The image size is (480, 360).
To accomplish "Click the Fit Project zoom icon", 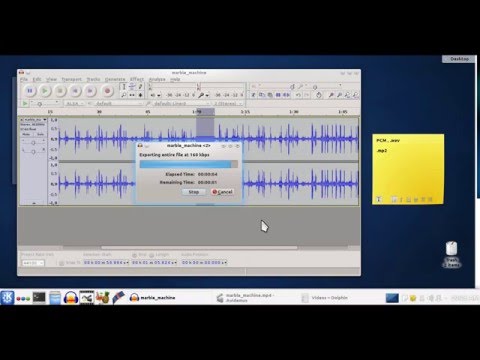I will tap(355, 95).
